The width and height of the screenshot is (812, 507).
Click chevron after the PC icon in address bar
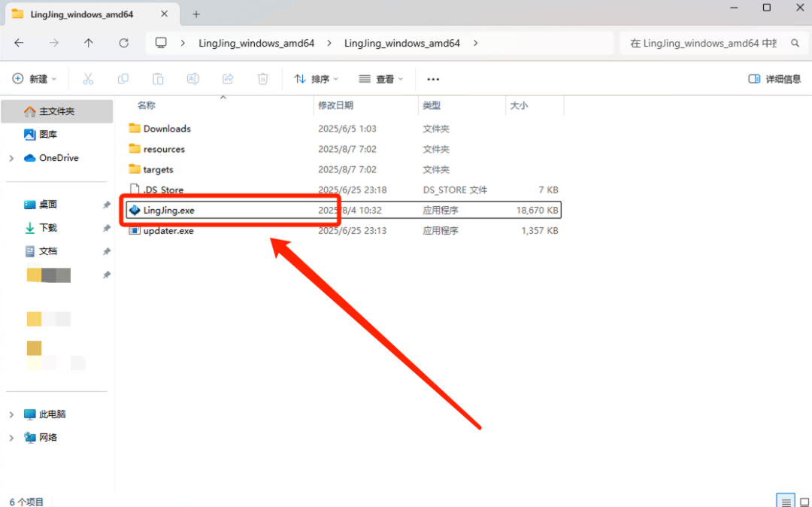183,43
